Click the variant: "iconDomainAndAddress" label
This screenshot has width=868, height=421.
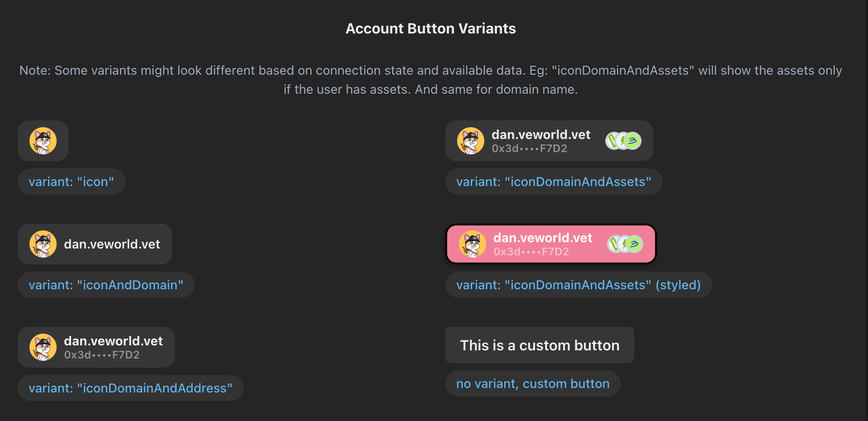point(130,388)
